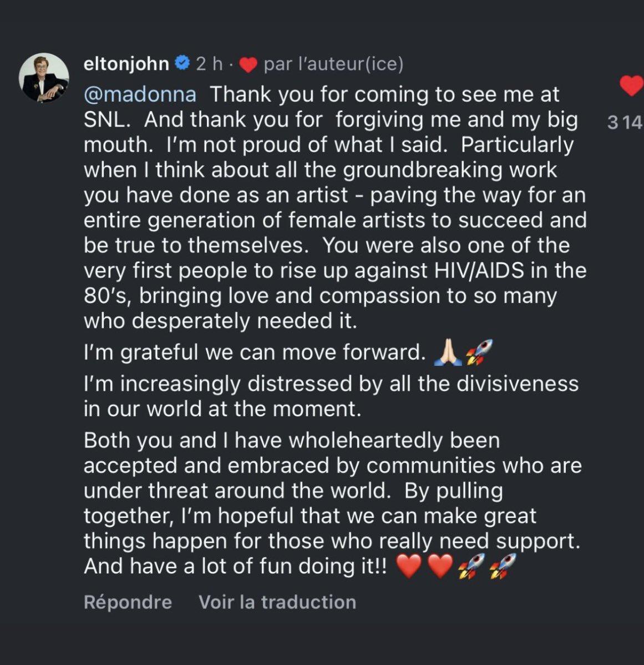Click the second red heart emoji at the end
The width and height of the screenshot is (644, 665).
(x=440, y=566)
